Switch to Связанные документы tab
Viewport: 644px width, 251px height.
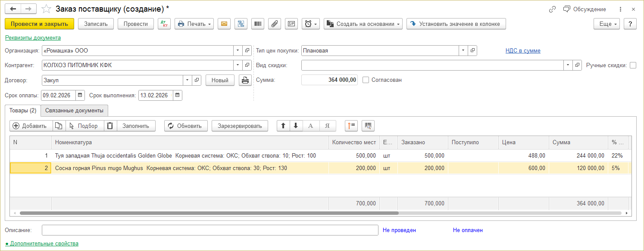(x=74, y=111)
